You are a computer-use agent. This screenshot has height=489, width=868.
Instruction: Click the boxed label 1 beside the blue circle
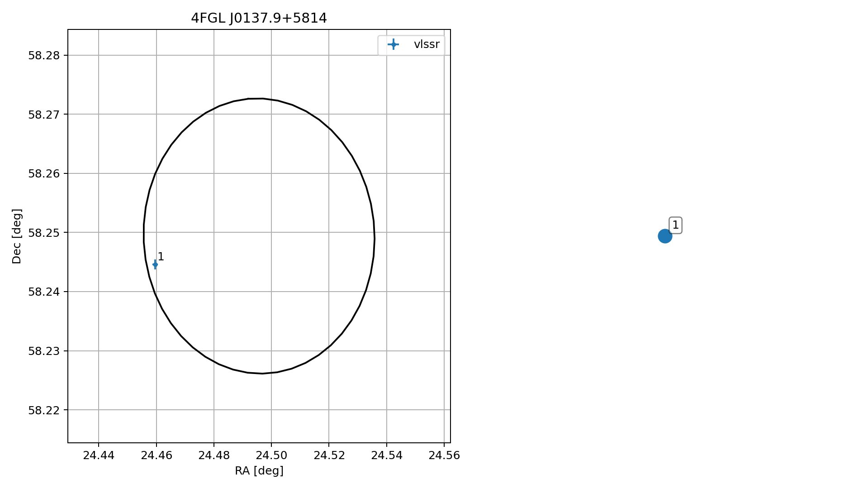(x=675, y=225)
